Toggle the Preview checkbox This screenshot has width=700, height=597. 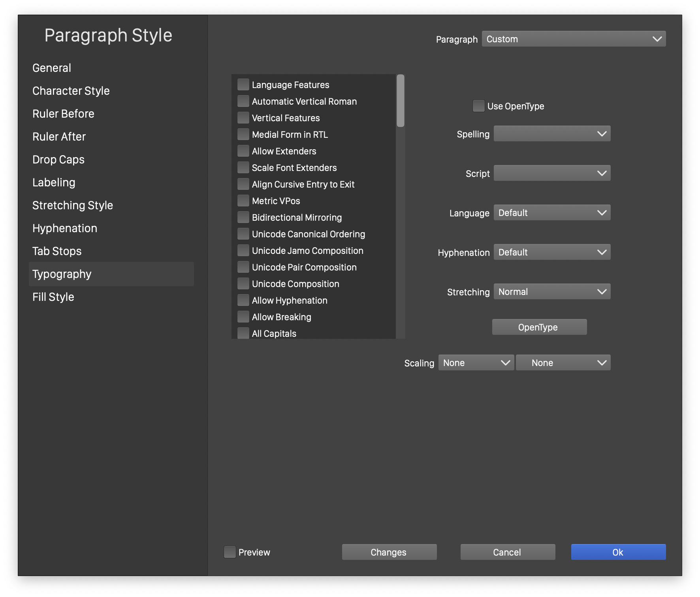[230, 552]
